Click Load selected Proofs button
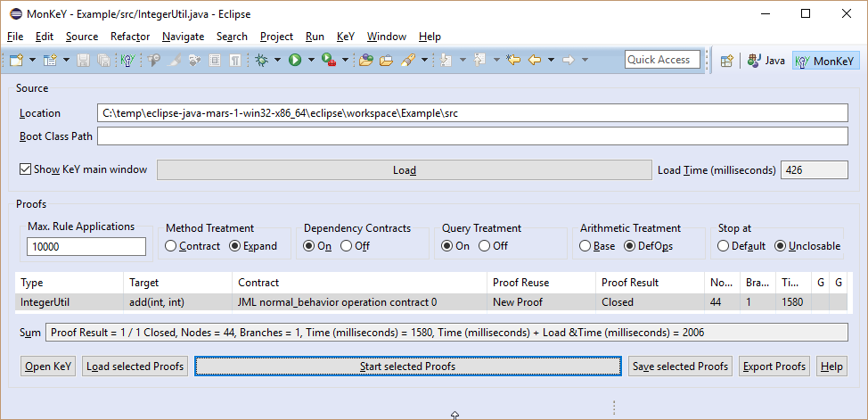This screenshot has height=420, width=868. coord(135,366)
